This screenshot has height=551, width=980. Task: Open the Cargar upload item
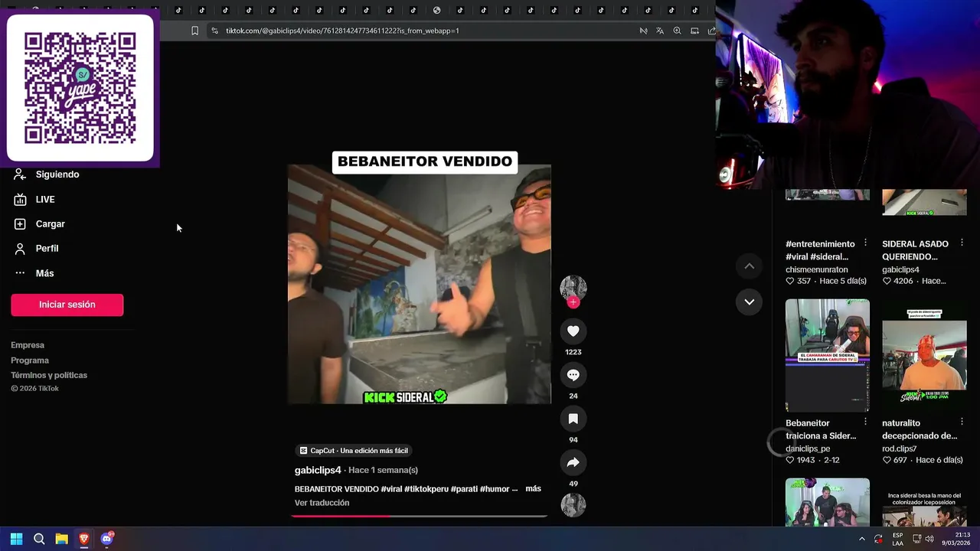[40, 224]
